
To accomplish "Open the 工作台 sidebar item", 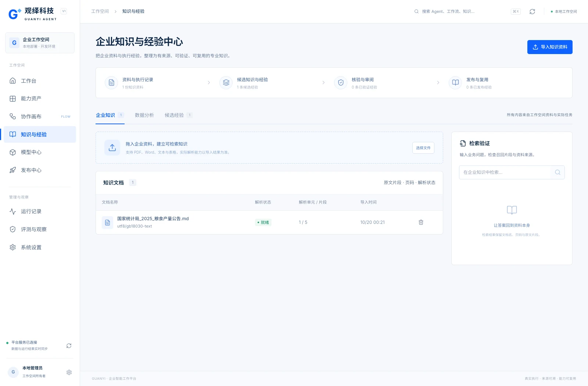I will pyautogui.click(x=40, y=81).
